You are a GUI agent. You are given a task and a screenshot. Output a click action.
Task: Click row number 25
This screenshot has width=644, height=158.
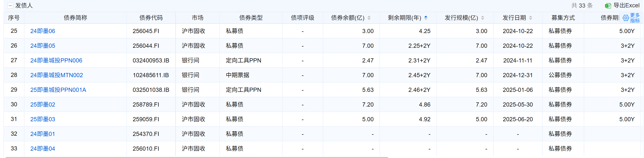click(14, 31)
